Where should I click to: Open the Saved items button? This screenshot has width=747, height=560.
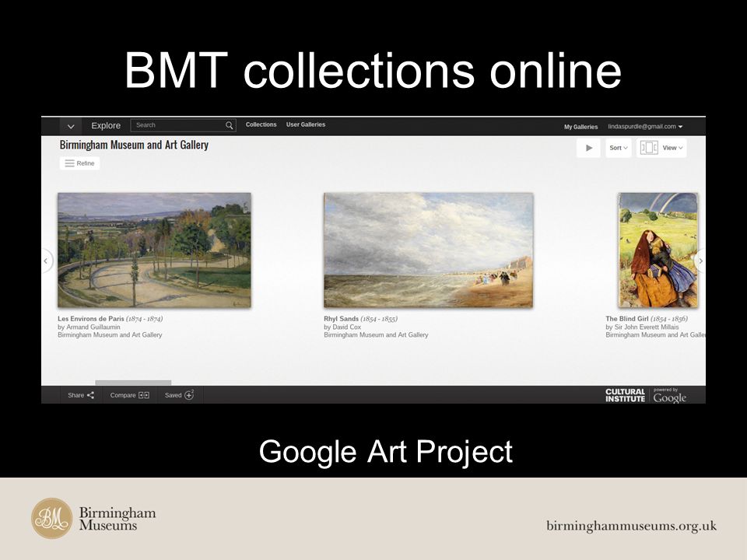179,395
